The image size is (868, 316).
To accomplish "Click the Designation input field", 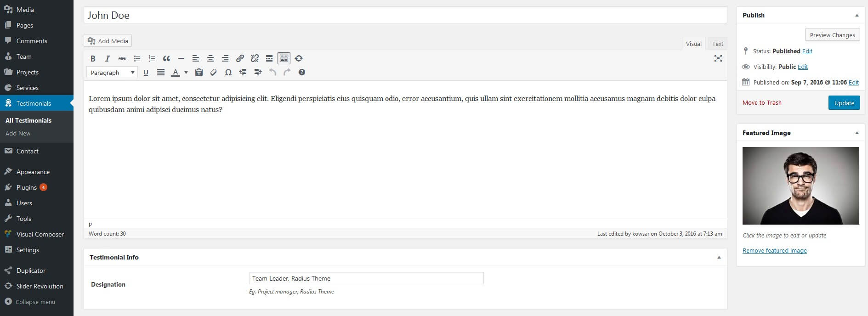I will click(x=366, y=278).
